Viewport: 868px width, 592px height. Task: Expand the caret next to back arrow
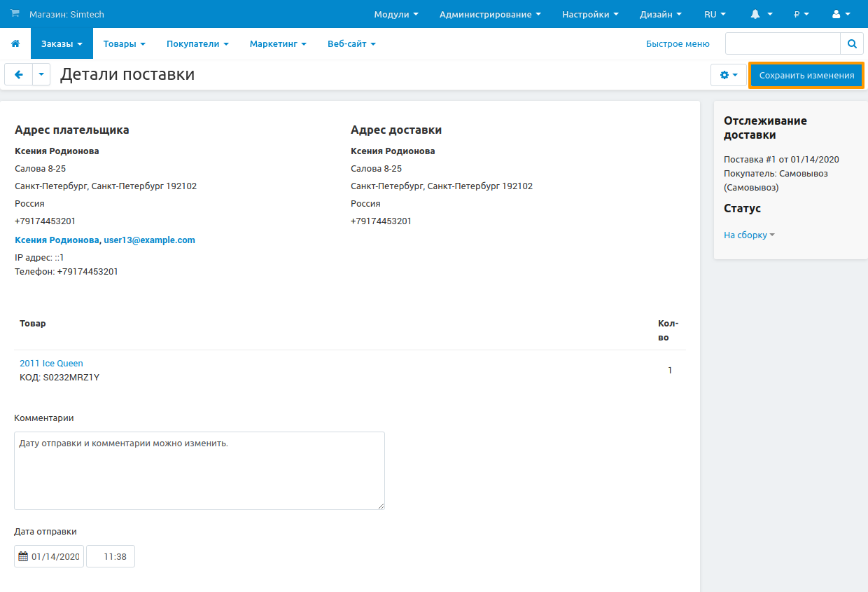click(41, 74)
